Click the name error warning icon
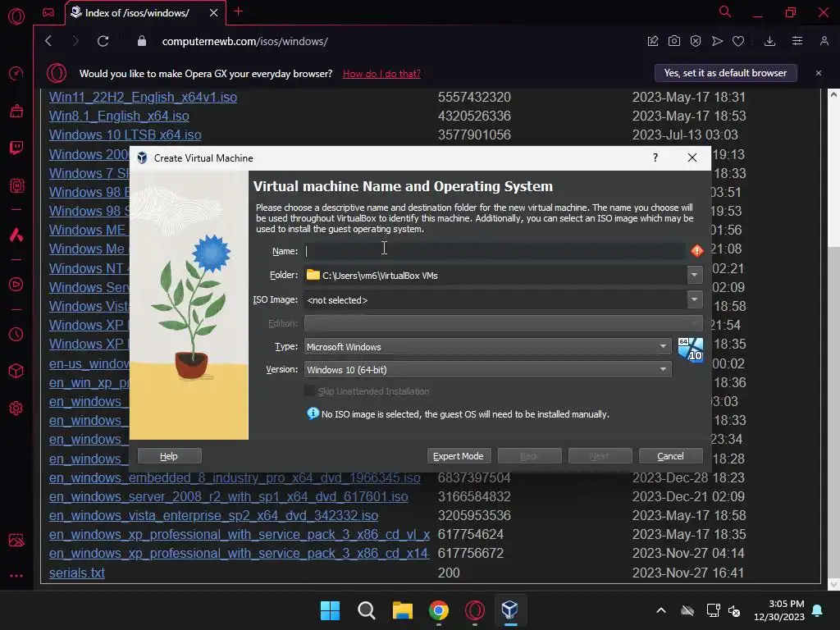The image size is (840, 630). 697,251
